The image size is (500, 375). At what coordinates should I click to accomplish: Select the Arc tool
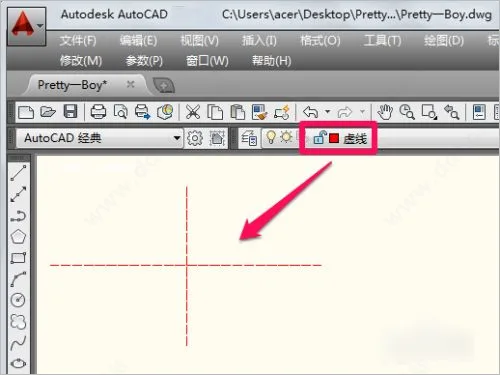point(18,279)
